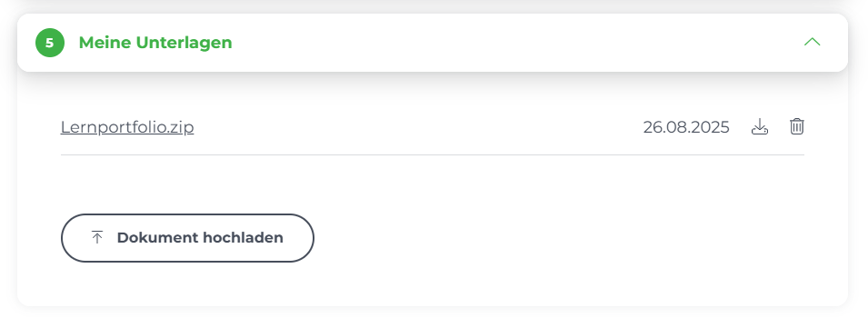
Task: Click the Dokument hochladen button
Action: point(187,238)
